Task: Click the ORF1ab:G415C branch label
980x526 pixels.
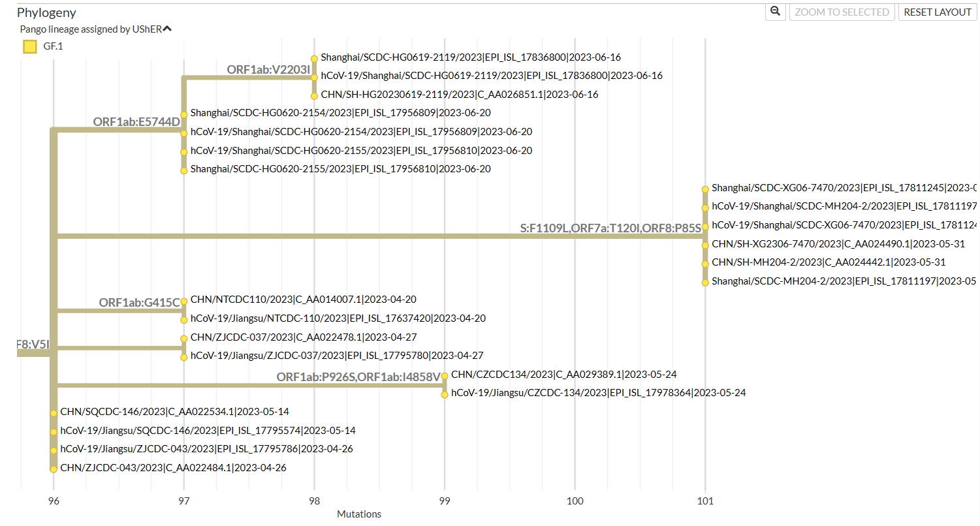Action: pos(139,302)
